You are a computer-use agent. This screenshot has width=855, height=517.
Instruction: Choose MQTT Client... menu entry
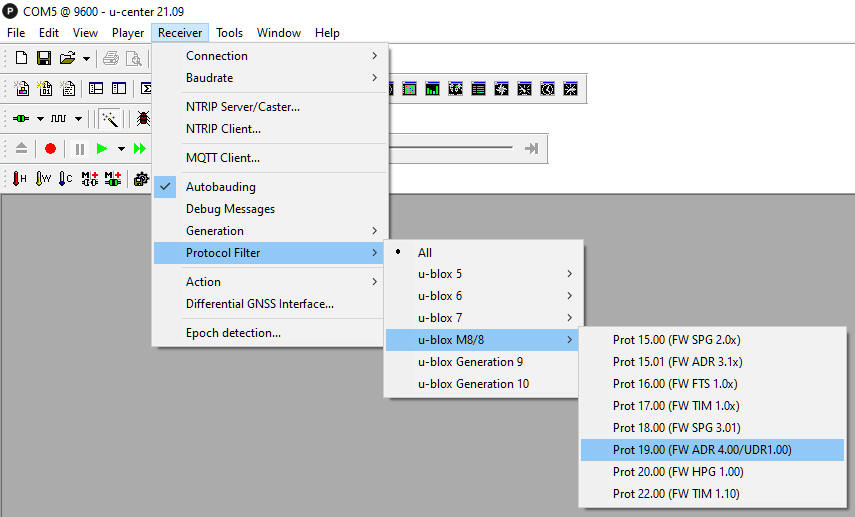[x=270, y=158]
